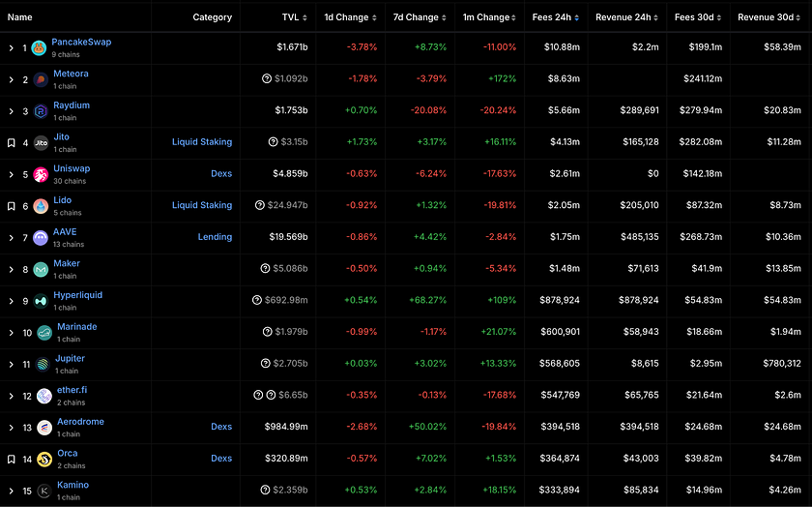
Task: Select the +68.27% 7d change value
Action: point(427,300)
